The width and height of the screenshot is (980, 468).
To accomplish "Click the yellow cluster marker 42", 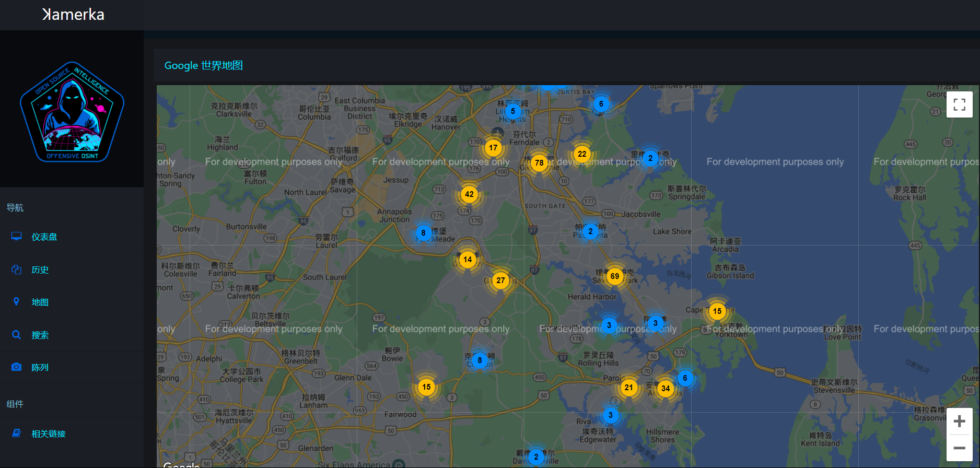I will [470, 194].
